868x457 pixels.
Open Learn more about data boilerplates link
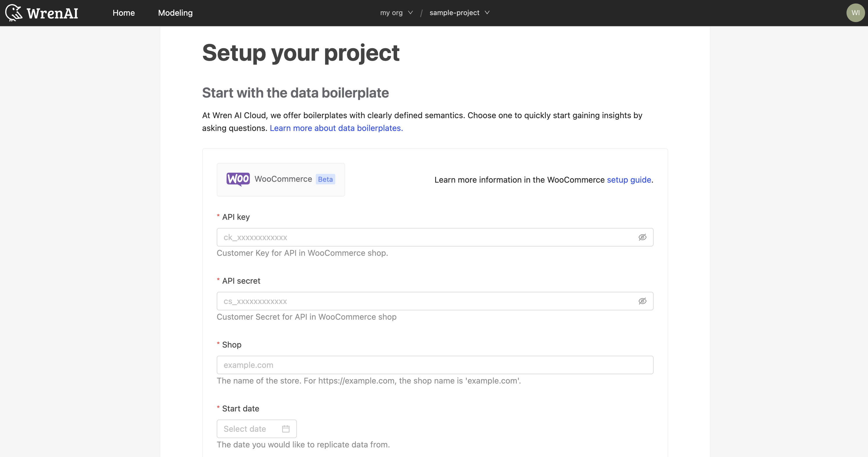(x=336, y=128)
